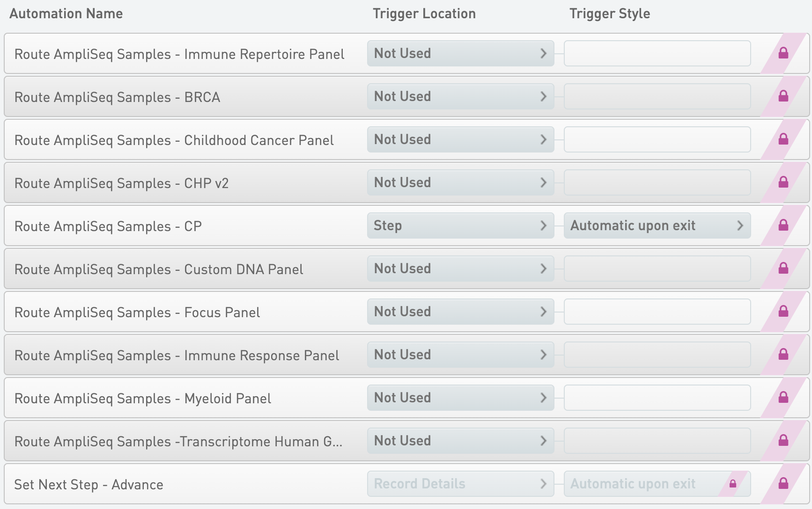The image size is (812, 509).
Task: Click empty Trigger Style field for Myeloid Panel
Action: click(x=657, y=398)
